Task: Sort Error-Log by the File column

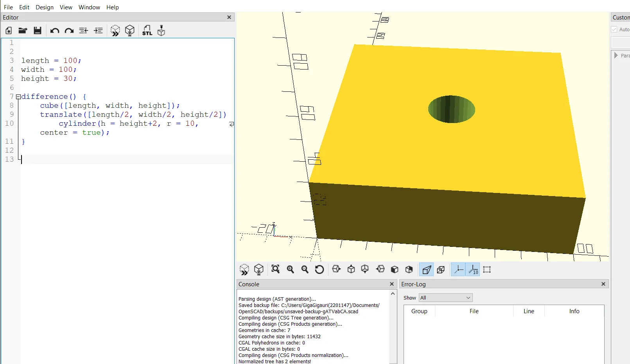Action: 474,311
